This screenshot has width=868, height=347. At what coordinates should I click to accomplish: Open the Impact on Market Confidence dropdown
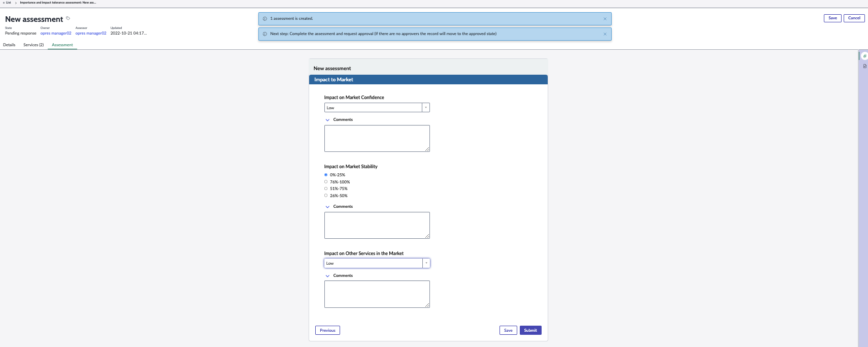377,108
